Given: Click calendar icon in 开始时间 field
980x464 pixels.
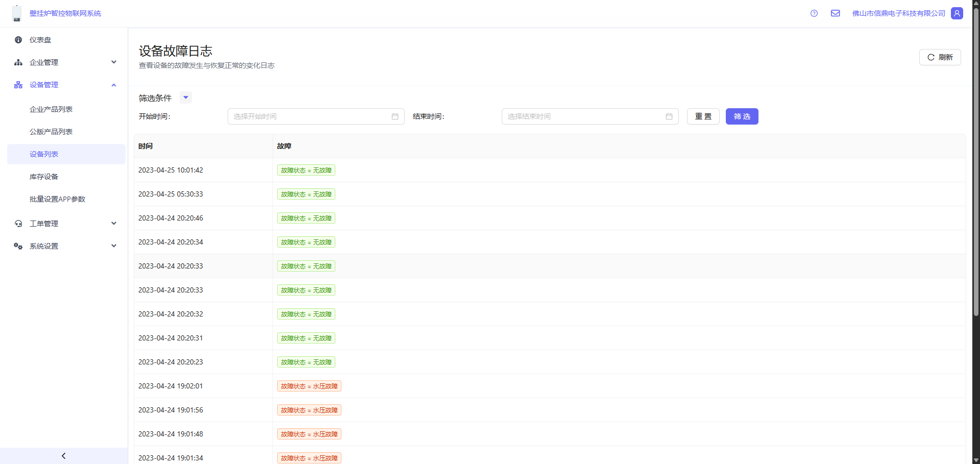Looking at the screenshot, I should click(395, 116).
